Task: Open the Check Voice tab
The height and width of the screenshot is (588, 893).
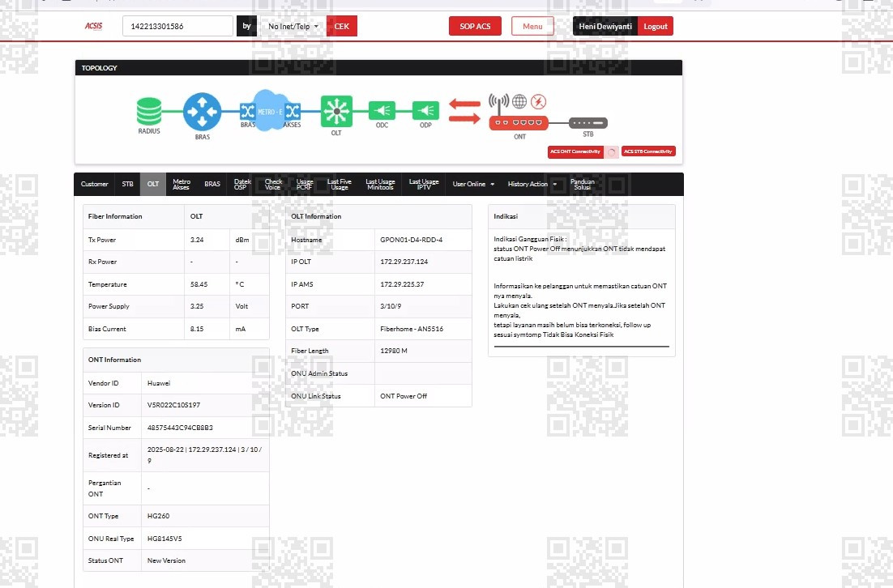Action: 273,185
